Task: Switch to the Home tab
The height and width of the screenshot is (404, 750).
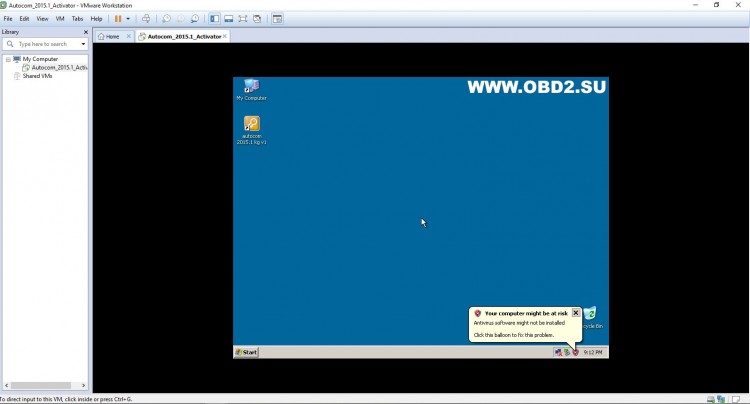Action: [111, 36]
